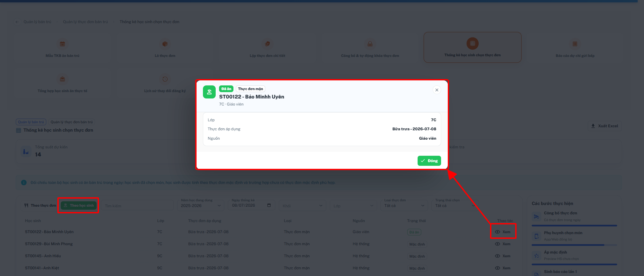
Task: Open Mẫu TKB ăn bán trú icon
Action: click(62, 44)
